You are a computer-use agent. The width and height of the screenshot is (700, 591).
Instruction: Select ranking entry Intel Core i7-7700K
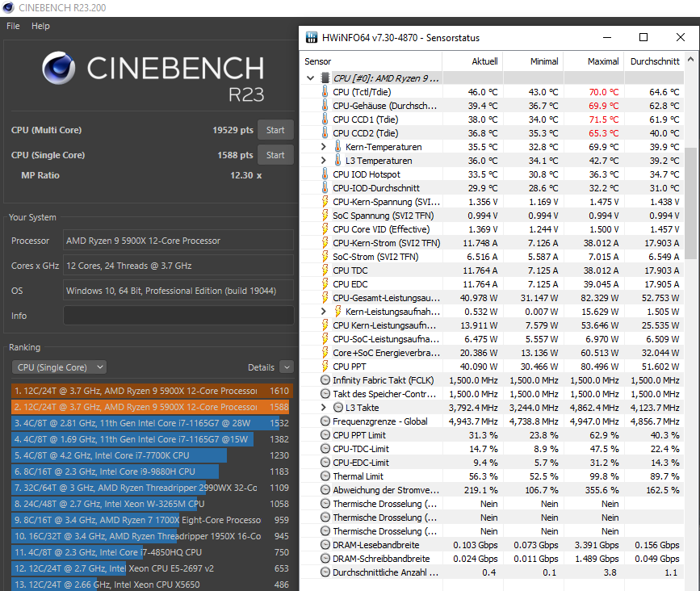(x=153, y=455)
